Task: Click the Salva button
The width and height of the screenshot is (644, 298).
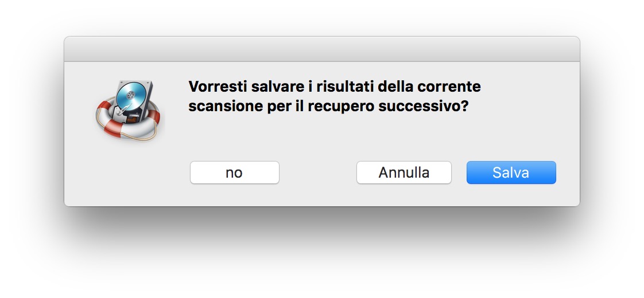Action: tap(511, 172)
